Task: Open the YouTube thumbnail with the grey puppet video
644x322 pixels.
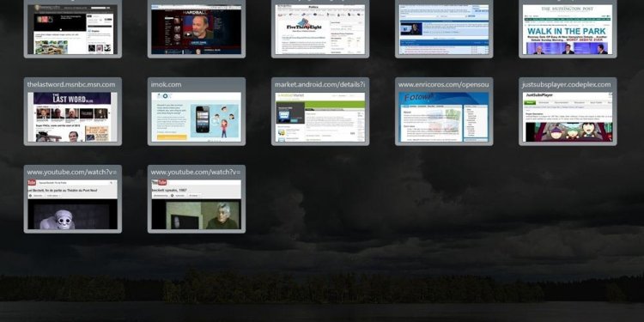Action: (73, 204)
